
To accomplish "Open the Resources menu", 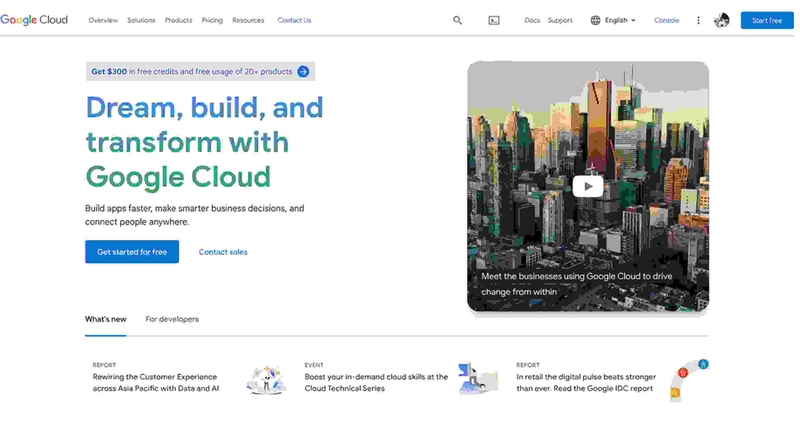I will point(248,20).
